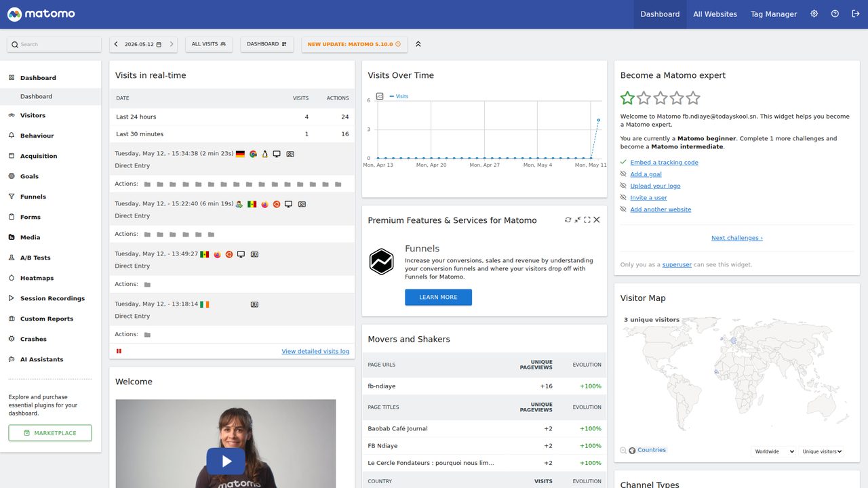The image size is (868, 488).
Task: Open the Unique visitors metric dropdown
Action: pyautogui.click(x=822, y=451)
